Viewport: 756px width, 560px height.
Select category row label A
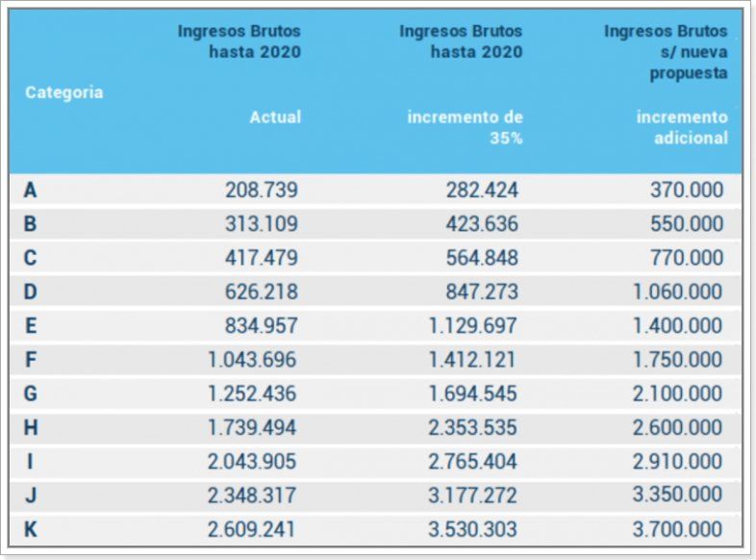click(31, 191)
